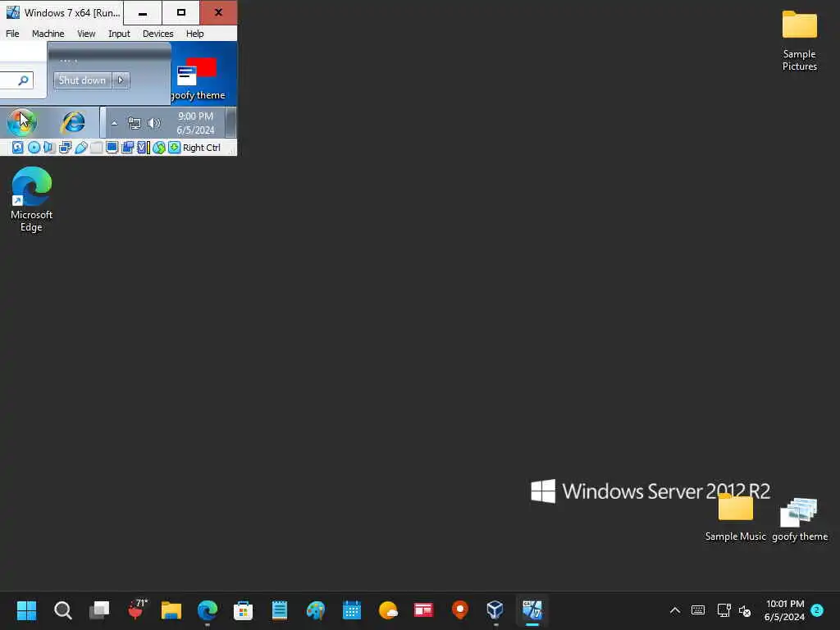Click the guest network tray icon
Image resolution: width=840 pixels, height=630 pixels.
[x=134, y=123]
